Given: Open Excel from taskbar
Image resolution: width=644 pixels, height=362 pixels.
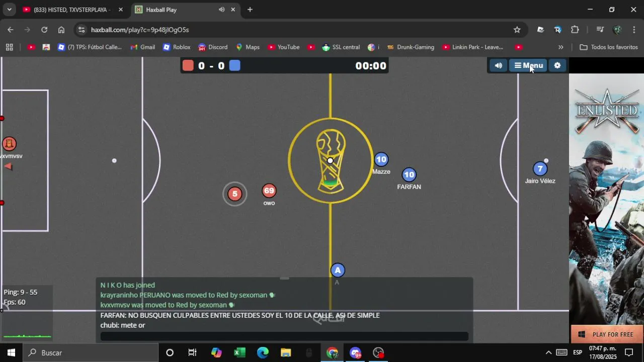Looking at the screenshot, I should point(239,352).
